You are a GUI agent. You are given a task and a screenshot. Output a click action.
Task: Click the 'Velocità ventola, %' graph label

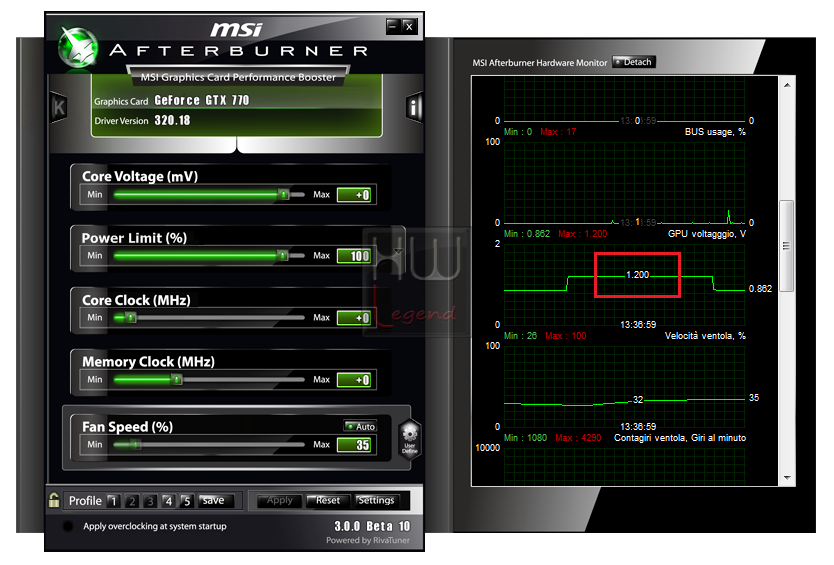click(x=705, y=336)
